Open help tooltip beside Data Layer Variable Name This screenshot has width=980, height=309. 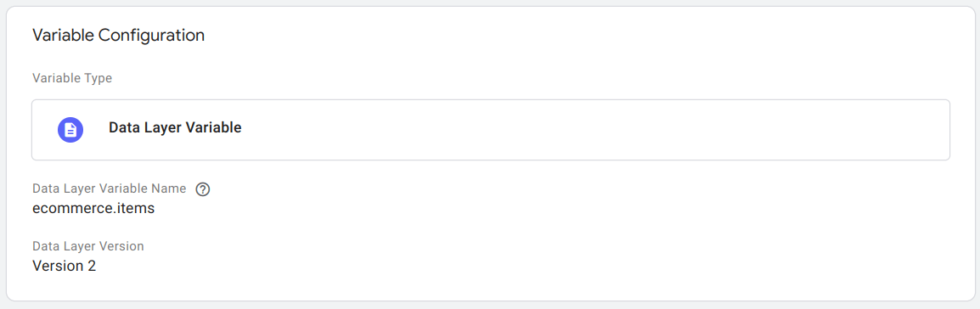point(202,189)
